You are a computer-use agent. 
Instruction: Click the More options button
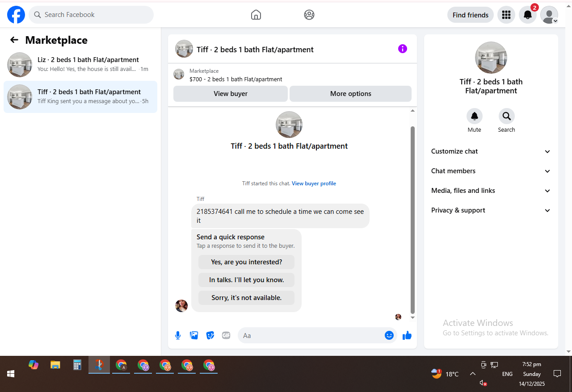351,94
